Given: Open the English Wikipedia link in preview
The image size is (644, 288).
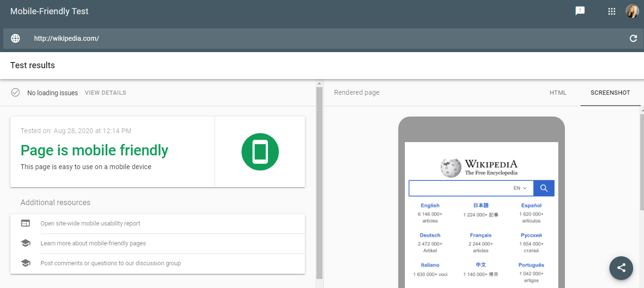Looking at the screenshot, I should tap(430, 206).
